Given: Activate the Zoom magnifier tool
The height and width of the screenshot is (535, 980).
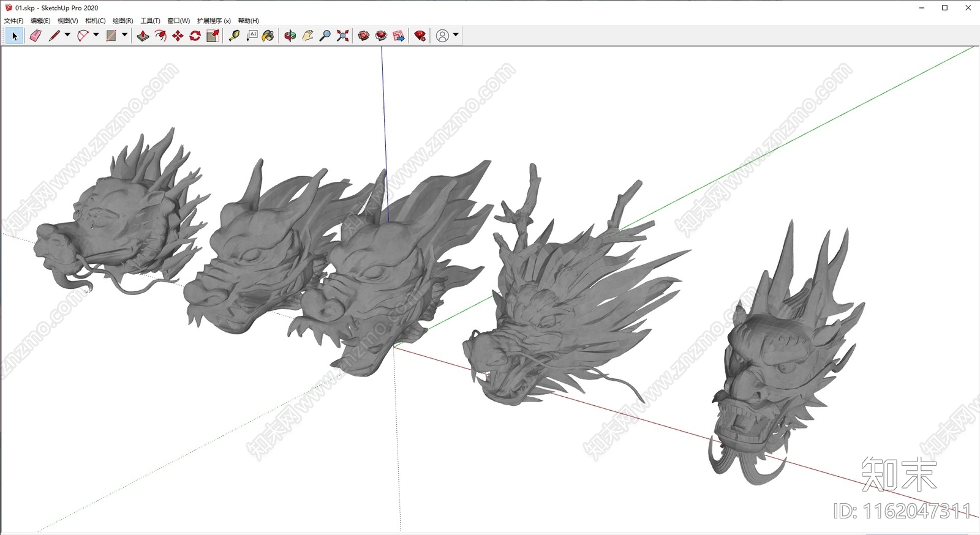Looking at the screenshot, I should coord(325,36).
